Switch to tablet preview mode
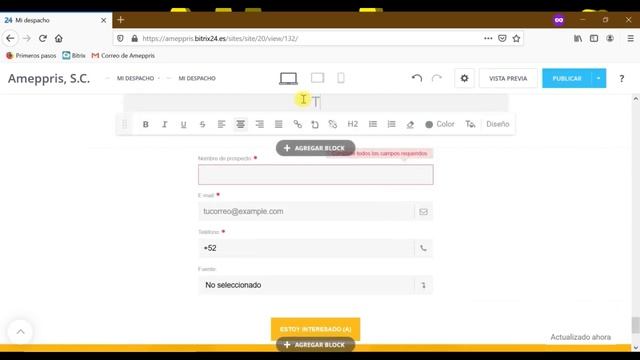Screen dimensions: 640x360 [318, 78]
